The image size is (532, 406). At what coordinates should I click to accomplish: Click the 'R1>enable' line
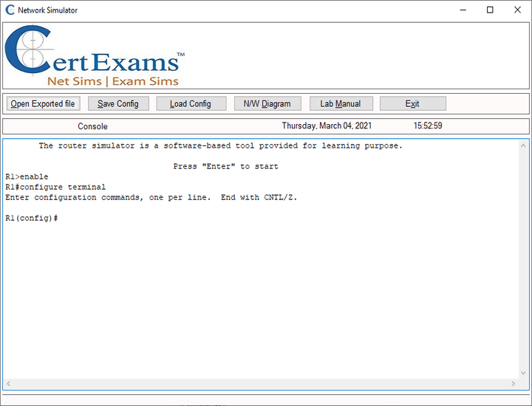point(27,176)
